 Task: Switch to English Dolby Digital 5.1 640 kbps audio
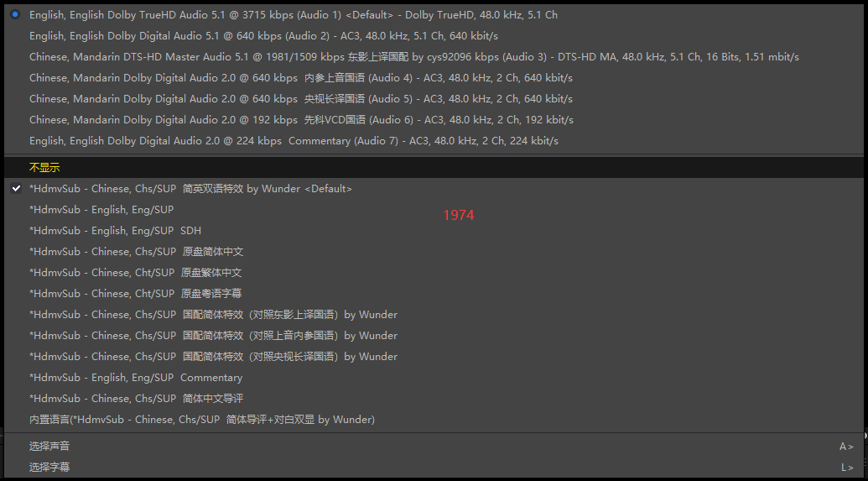[x=263, y=36]
